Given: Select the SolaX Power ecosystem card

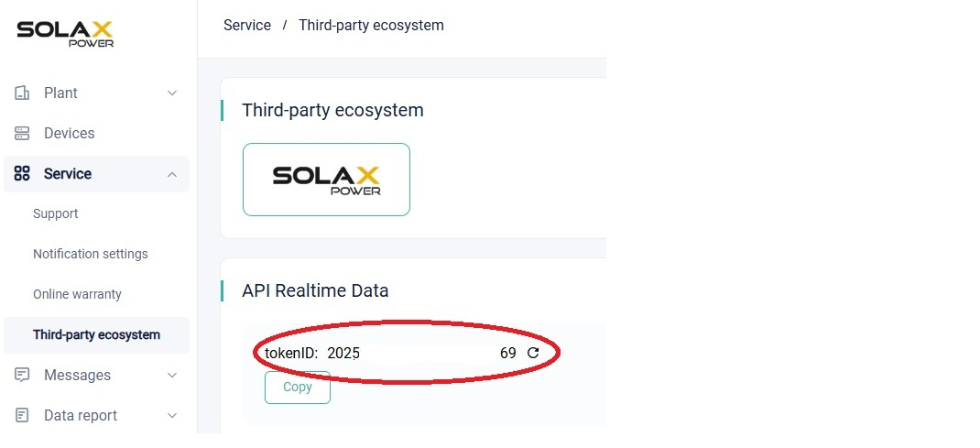Looking at the screenshot, I should 326,180.
